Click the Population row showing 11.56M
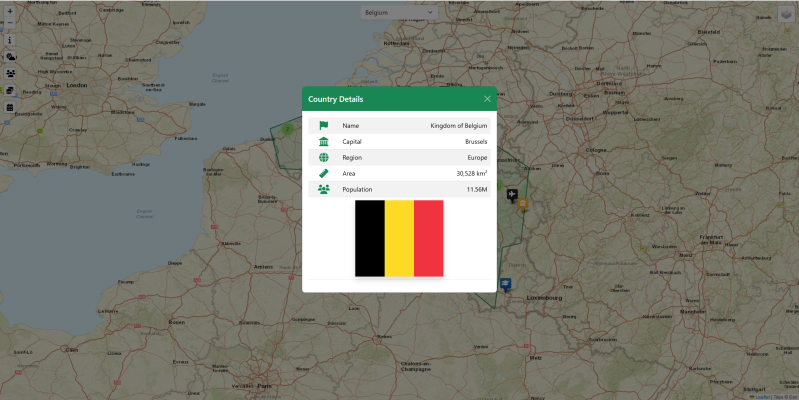Image resolution: width=799 pixels, height=400 pixels. pyautogui.click(x=400, y=189)
